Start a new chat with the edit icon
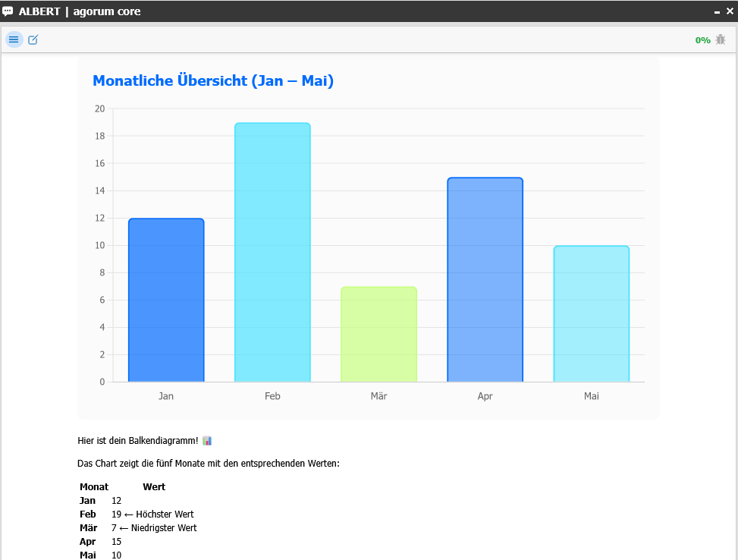Image resolution: width=738 pixels, height=560 pixels. click(33, 40)
